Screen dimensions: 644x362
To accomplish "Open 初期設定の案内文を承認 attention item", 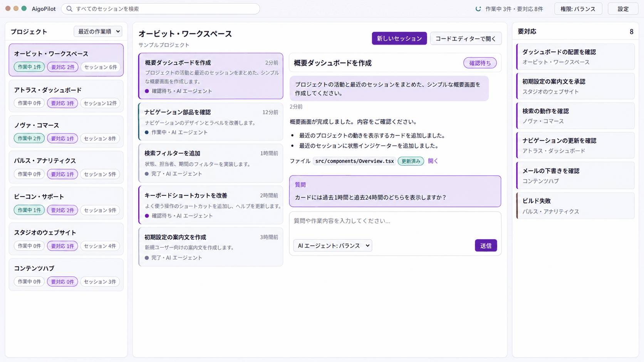I will (x=575, y=86).
